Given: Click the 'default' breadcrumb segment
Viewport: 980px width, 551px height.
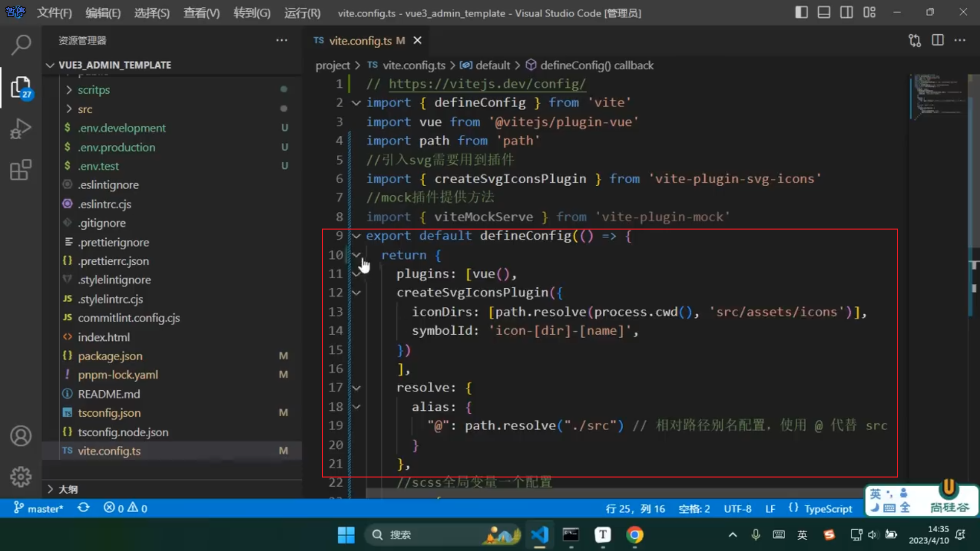Looking at the screenshot, I should click(485, 65).
